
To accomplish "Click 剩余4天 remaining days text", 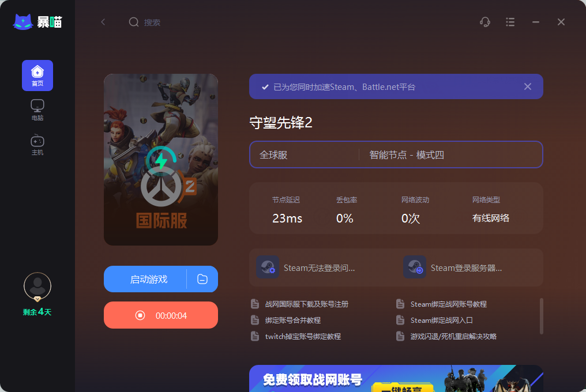I will coord(37,312).
